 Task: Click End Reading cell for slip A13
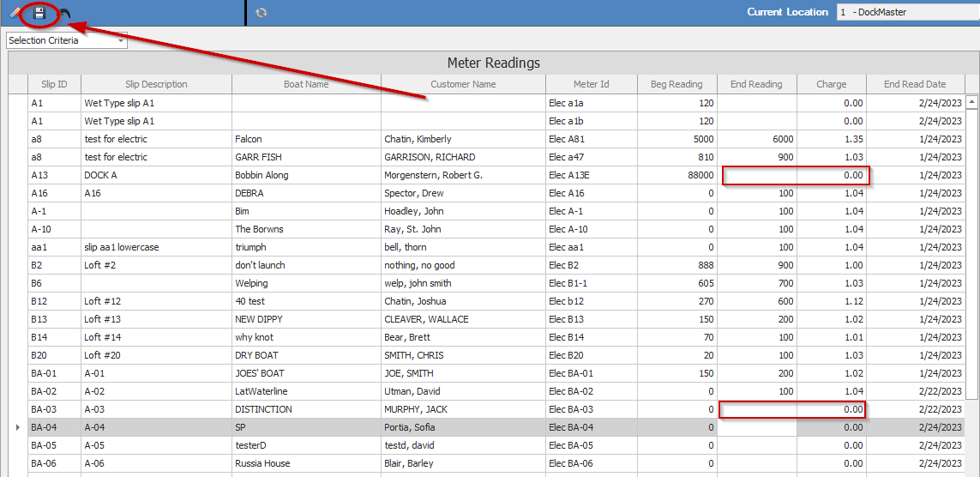(x=757, y=175)
